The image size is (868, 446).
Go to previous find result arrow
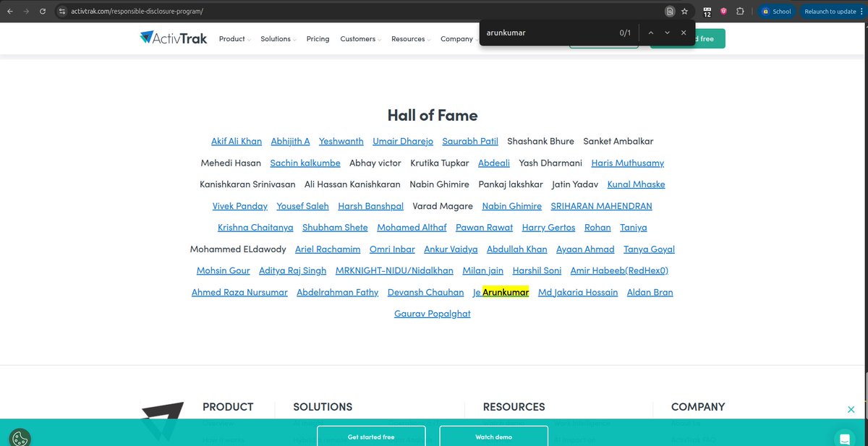pyautogui.click(x=650, y=33)
